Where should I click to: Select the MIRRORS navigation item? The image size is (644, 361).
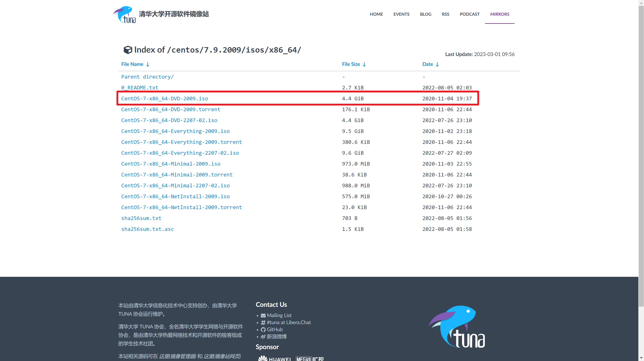tap(500, 14)
